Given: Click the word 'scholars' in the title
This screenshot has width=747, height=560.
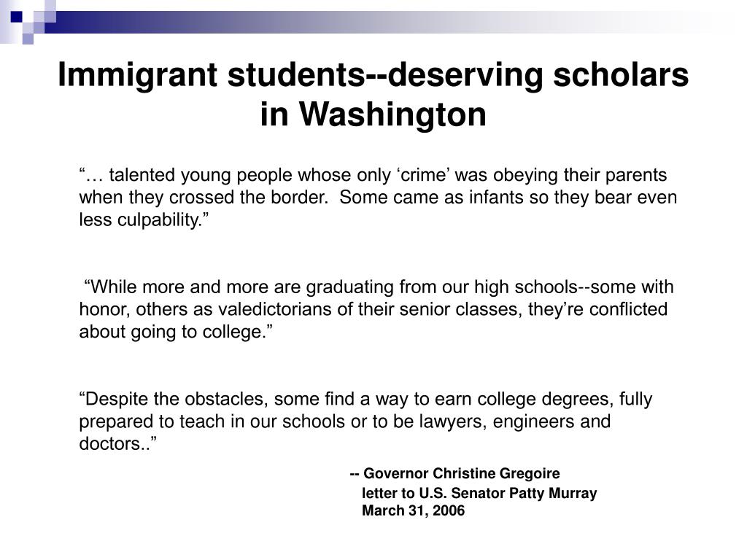Looking at the screenshot, I should pyautogui.click(x=621, y=75).
